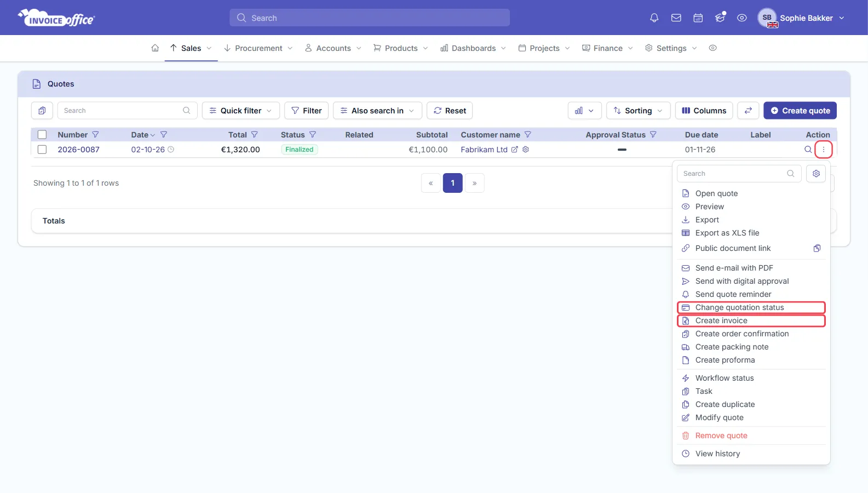Click the Total column filter funnel icon
Viewport: 868px width, 493px height.
(x=254, y=135)
